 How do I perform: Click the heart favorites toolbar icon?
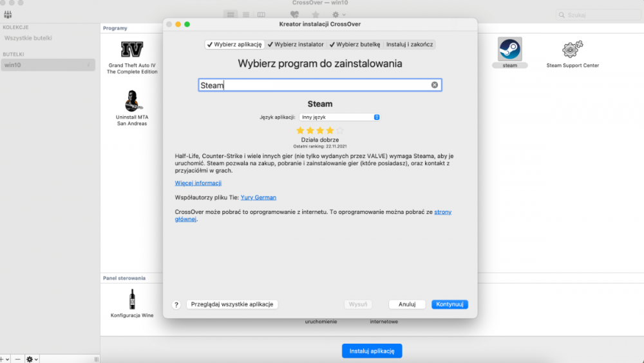tap(294, 14)
